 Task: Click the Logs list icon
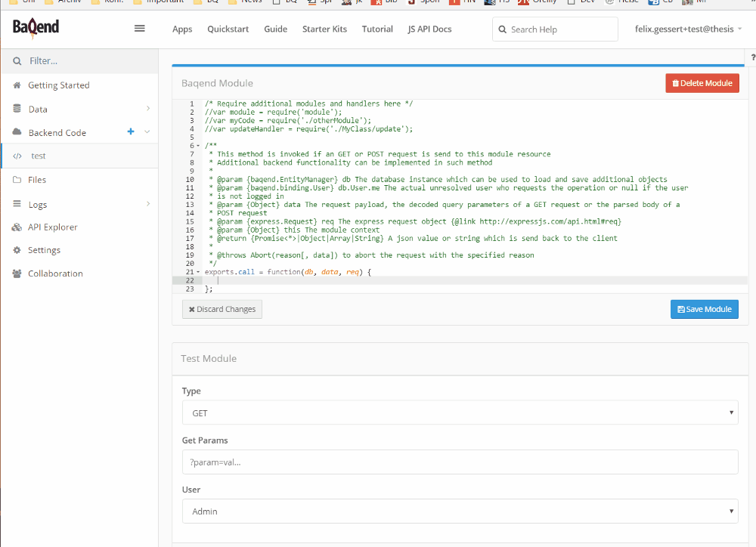click(x=17, y=204)
